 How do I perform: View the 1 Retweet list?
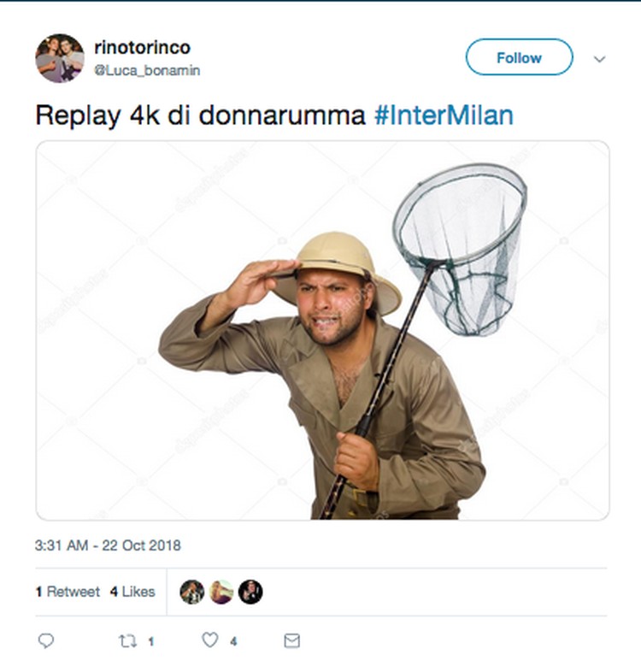68,592
